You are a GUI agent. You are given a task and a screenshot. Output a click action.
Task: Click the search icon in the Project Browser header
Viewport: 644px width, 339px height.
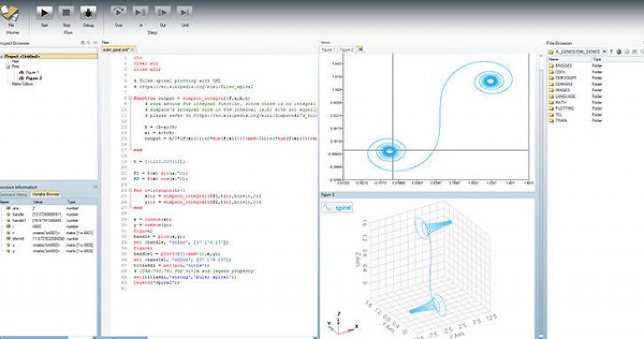89,42
